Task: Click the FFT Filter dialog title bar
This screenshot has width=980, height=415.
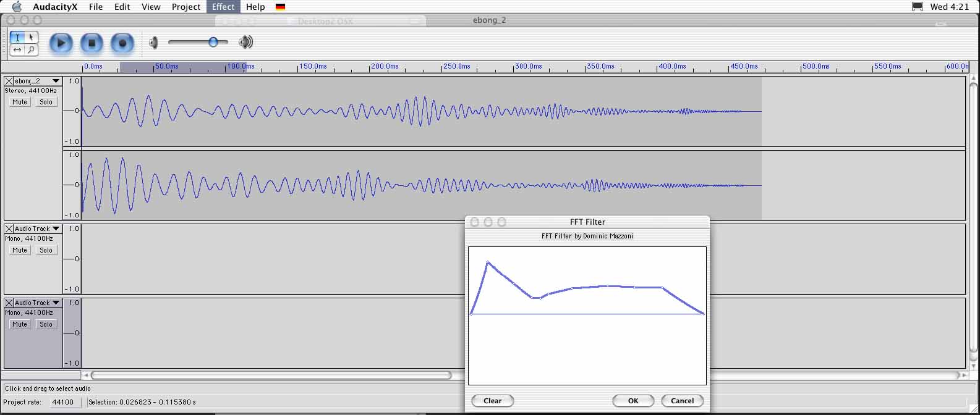Action: [587, 222]
